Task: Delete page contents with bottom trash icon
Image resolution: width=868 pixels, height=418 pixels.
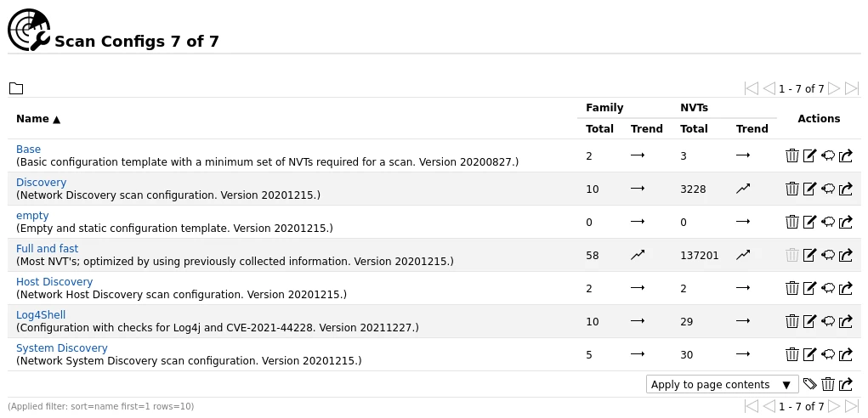Action: point(828,385)
